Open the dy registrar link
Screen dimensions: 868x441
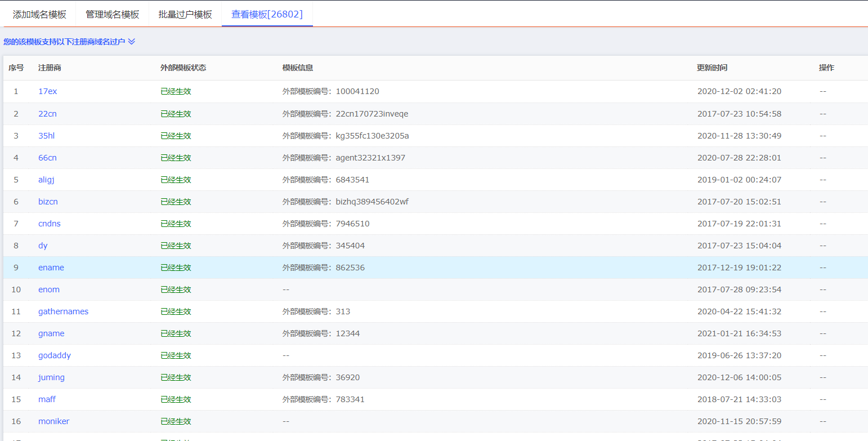pyautogui.click(x=43, y=246)
